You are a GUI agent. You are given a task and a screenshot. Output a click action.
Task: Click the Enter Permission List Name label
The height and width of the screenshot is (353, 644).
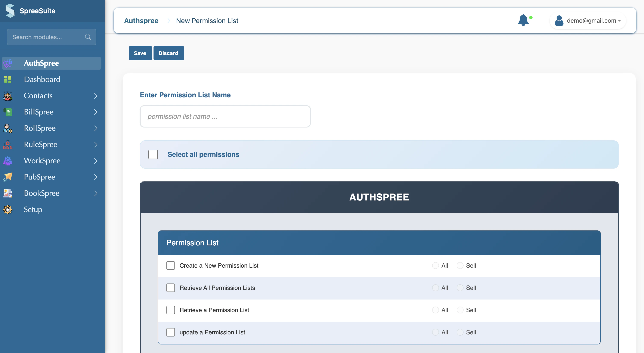click(185, 95)
